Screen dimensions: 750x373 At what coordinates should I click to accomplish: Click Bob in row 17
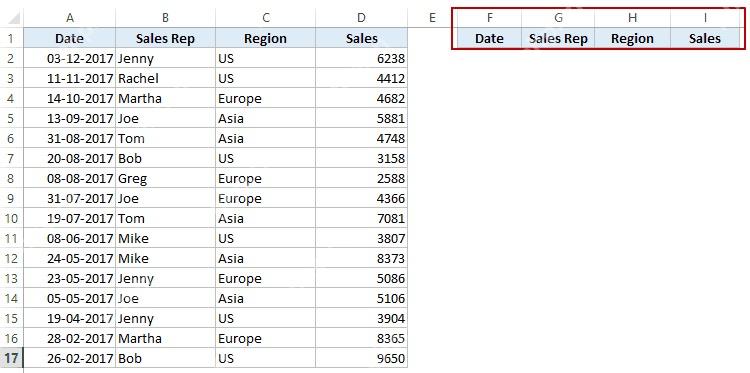tap(165, 358)
